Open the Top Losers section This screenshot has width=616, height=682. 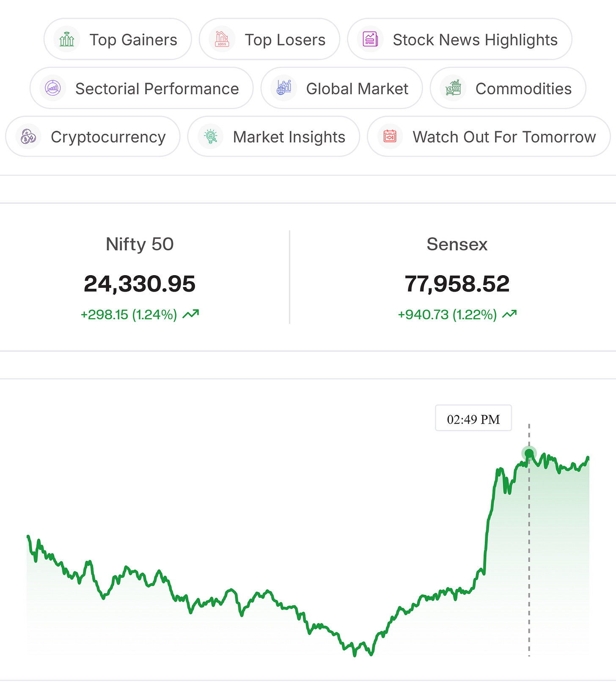click(269, 39)
